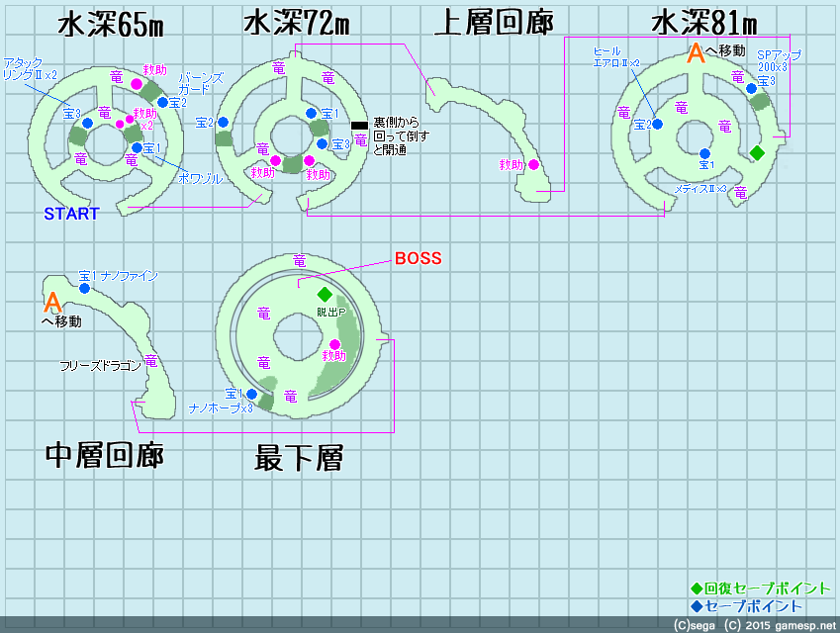Viewport: 840px width, 633px height.
Task: Click the 最下層 map title
Action: [x=299, y=458]
